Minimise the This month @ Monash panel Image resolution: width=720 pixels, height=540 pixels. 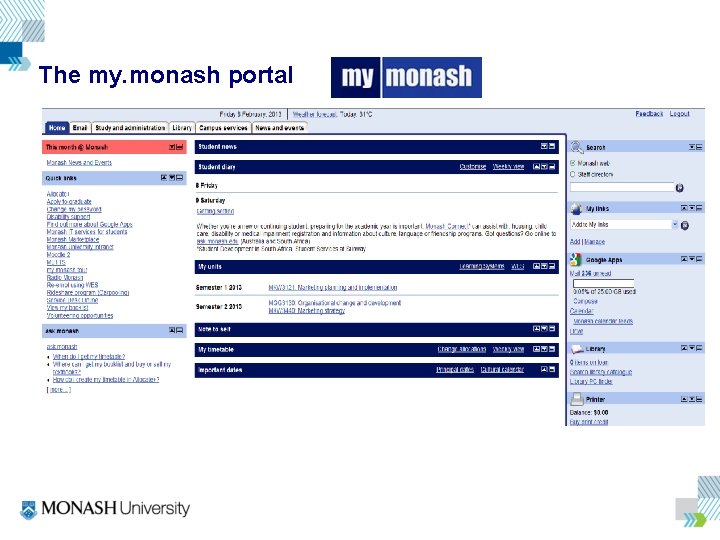(180, 147)
